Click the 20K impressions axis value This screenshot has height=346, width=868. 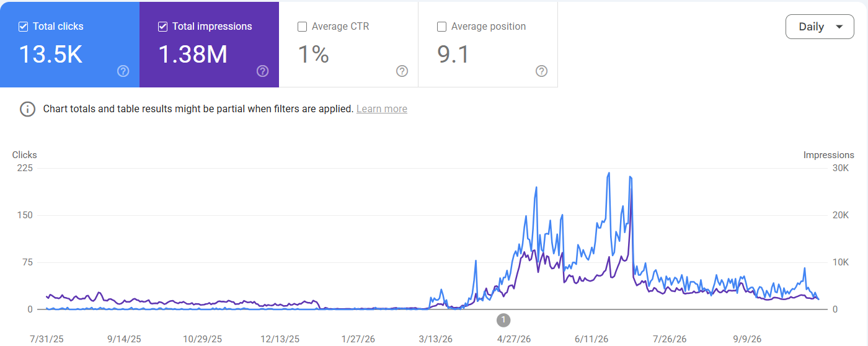pos(840,215)
